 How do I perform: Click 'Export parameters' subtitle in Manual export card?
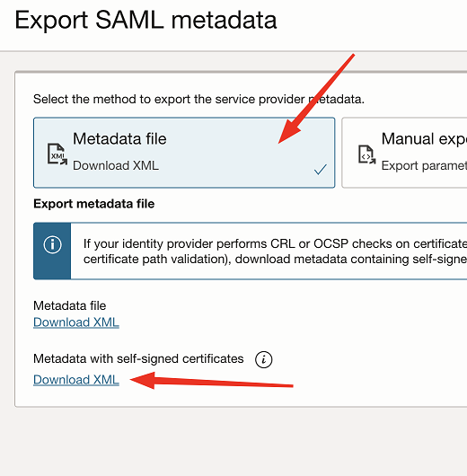[x=424, y=166]
